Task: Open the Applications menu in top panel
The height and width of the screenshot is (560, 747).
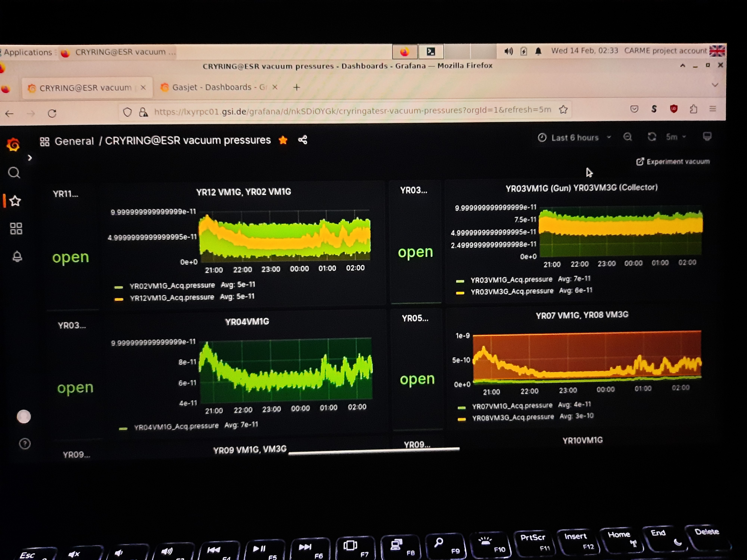Action: (28, 52)
